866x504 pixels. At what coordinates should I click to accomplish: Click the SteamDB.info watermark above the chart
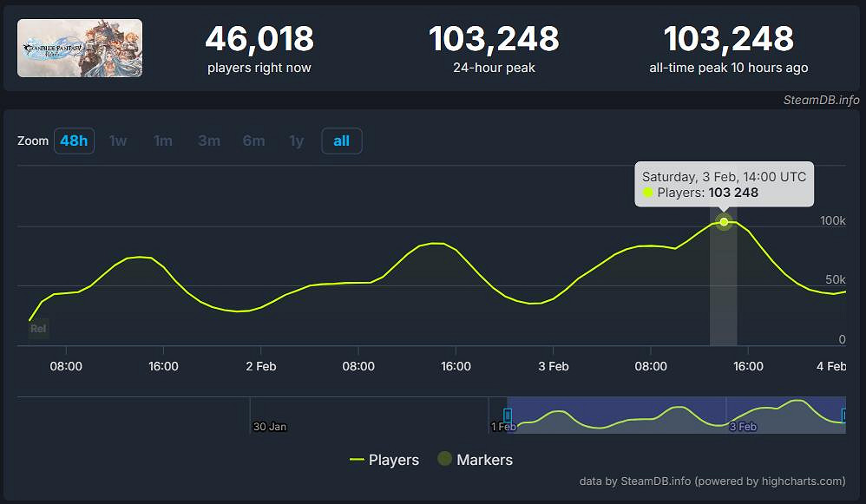819,101
